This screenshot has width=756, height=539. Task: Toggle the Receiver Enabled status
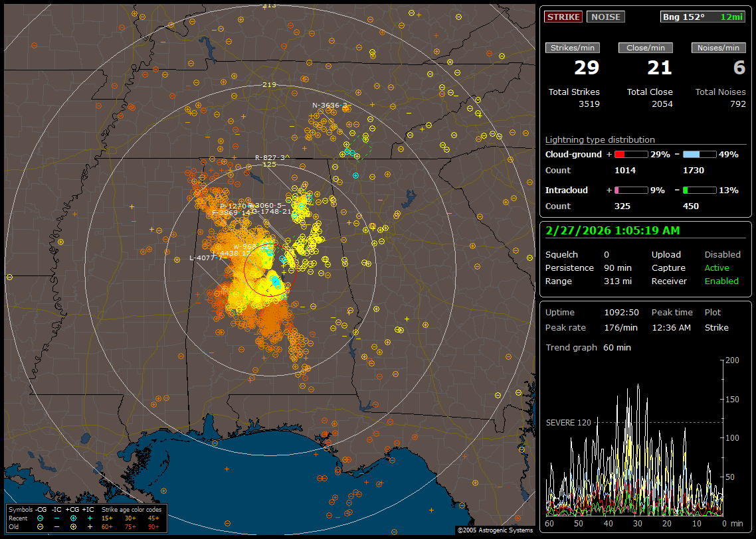tap(721, 281)
